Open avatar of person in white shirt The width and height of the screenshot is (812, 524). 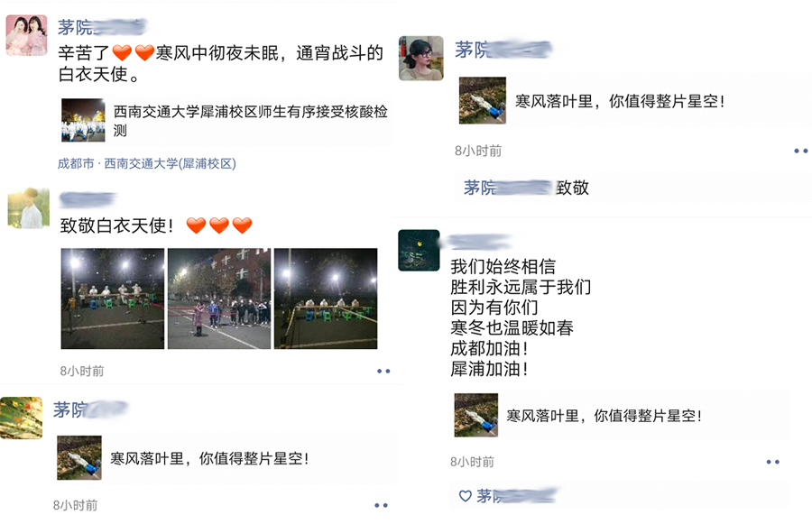pyautogui.click(x=29, y=208)
